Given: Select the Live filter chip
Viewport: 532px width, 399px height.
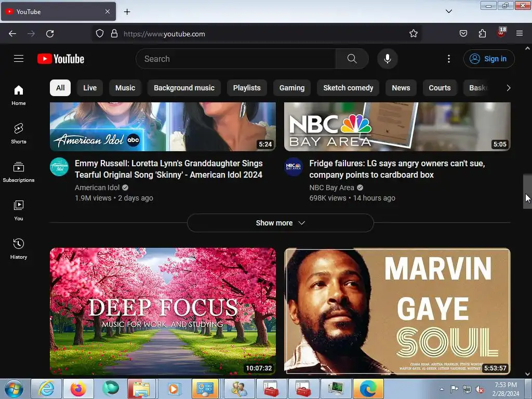Looking at the screenshot, I should click(90, 88).
